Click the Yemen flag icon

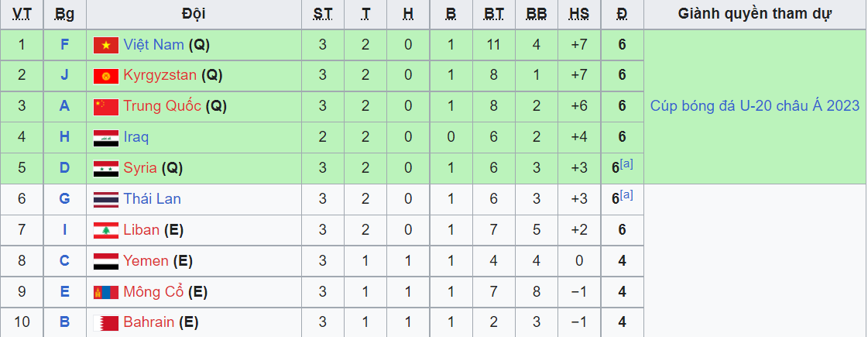(106, 261)
